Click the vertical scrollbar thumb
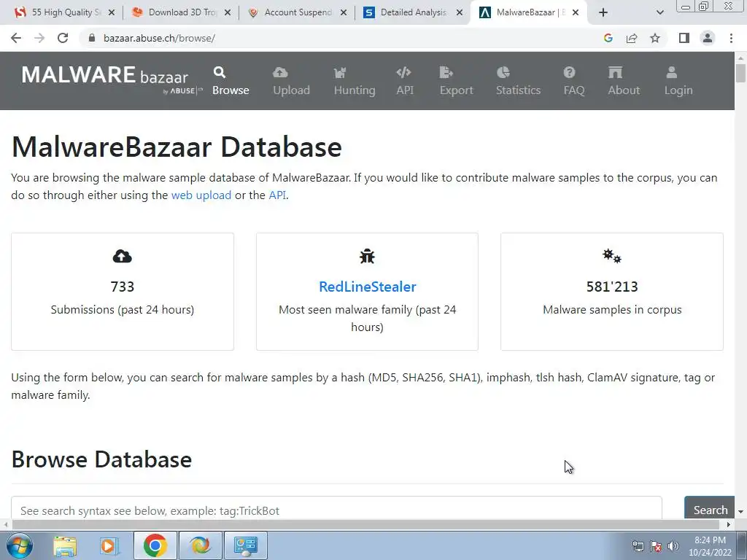Image resolution: width=747 pixels, height=560 pixels. point(741,74)
